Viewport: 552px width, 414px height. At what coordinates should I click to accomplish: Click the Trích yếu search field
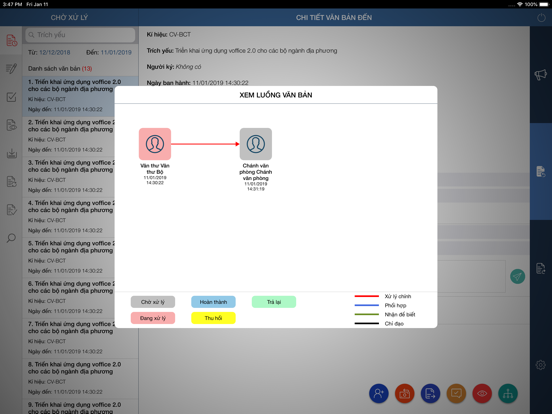pyautogui.click(x=80, y=35)
